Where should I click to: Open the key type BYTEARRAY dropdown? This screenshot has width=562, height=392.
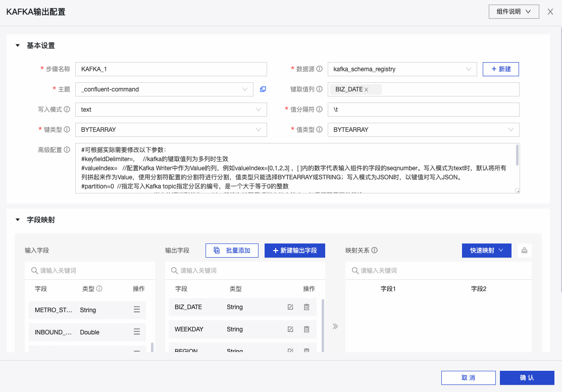[x=171, y=130]
